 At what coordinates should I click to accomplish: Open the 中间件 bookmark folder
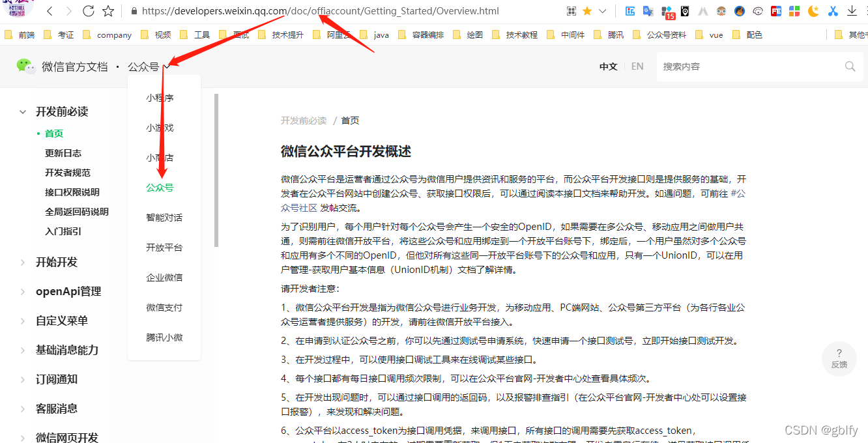[566, 35]
